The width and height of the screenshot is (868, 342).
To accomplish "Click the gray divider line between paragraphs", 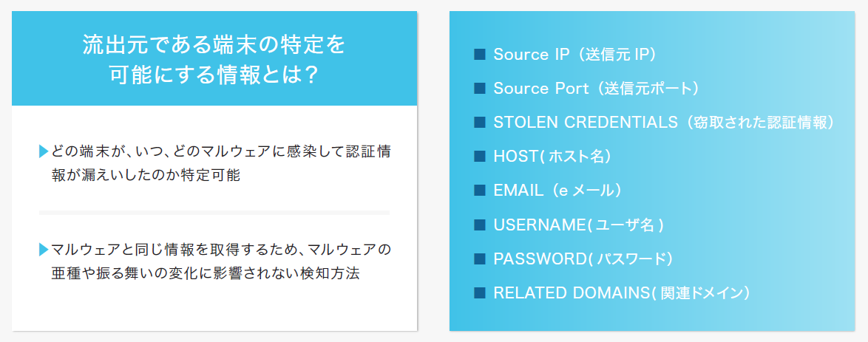I will click(x=214, y=213).
